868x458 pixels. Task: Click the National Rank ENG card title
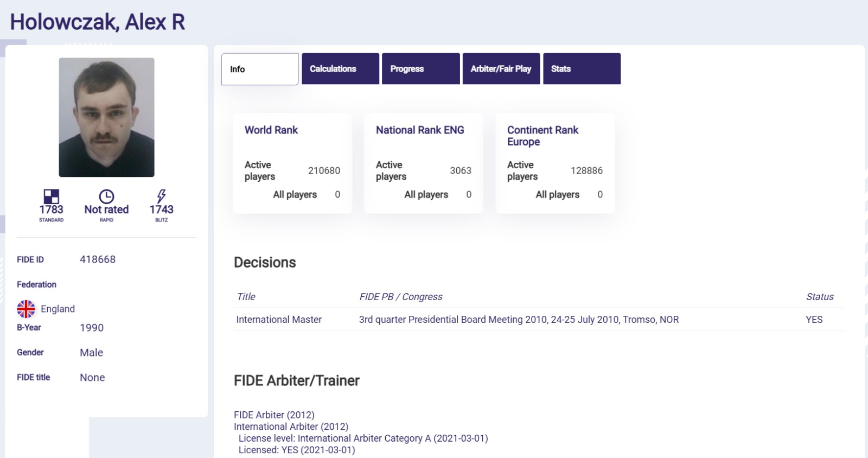coord(420,130)
